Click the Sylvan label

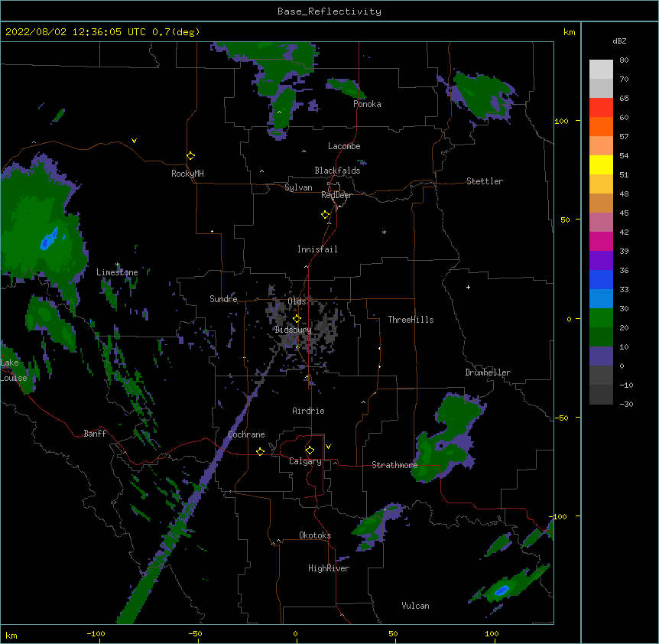tap(298, 187)
